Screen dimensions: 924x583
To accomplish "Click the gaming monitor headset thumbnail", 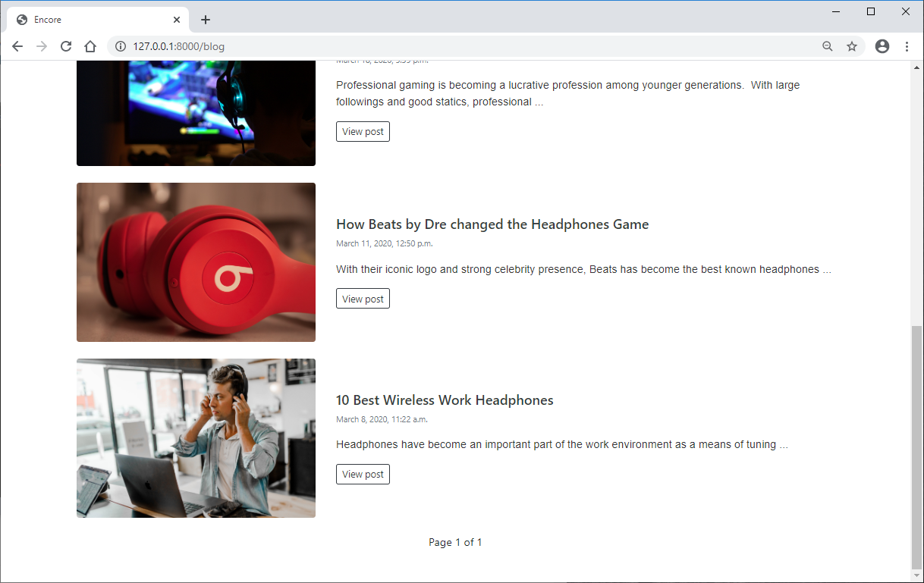I will pos(196,113).
